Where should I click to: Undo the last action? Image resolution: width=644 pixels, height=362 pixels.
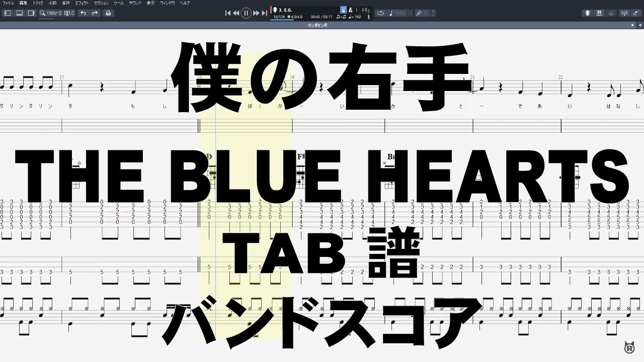83,13
